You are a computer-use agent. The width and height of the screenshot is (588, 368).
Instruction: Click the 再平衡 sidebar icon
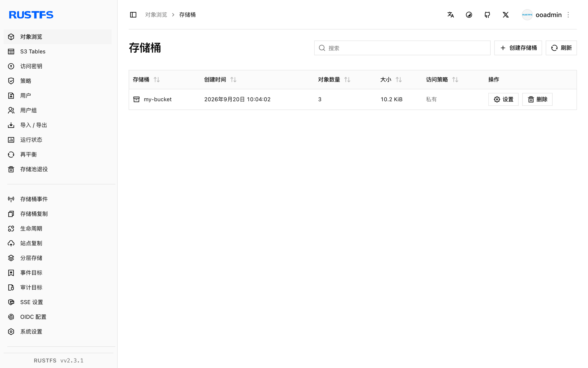(x=11, y=155)
